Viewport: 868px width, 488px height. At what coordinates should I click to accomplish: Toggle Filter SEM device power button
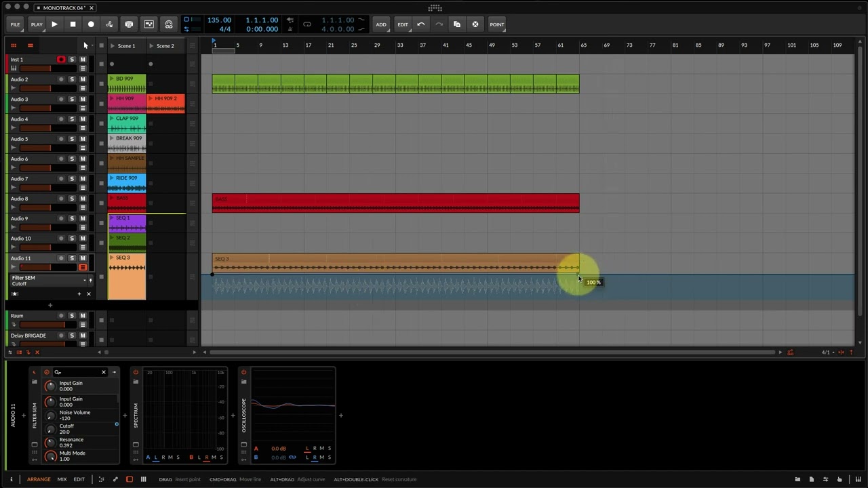pos(34,372)
